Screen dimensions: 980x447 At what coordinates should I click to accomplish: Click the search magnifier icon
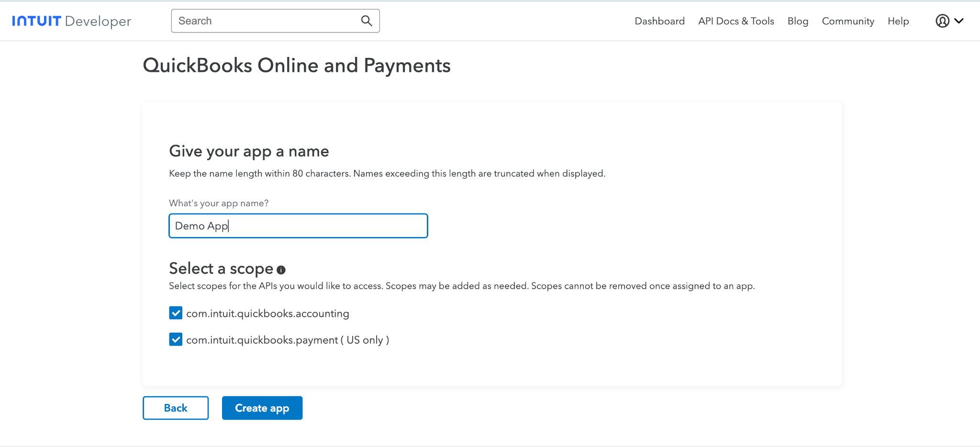click(x=367, y=21)
